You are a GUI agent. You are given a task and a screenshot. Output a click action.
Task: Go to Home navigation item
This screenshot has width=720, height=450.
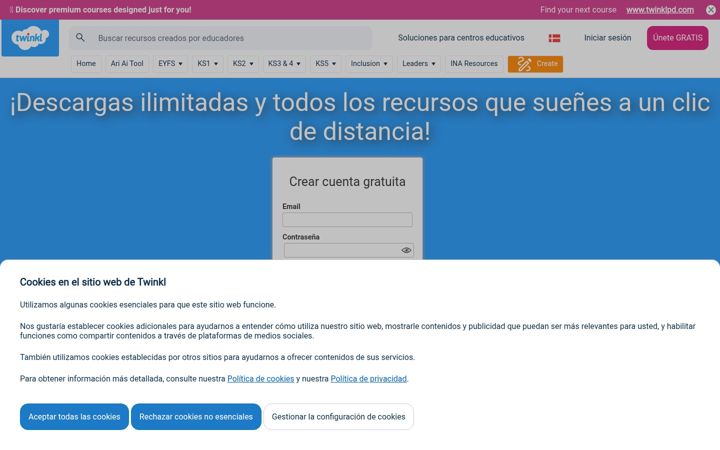click(86, 63)
